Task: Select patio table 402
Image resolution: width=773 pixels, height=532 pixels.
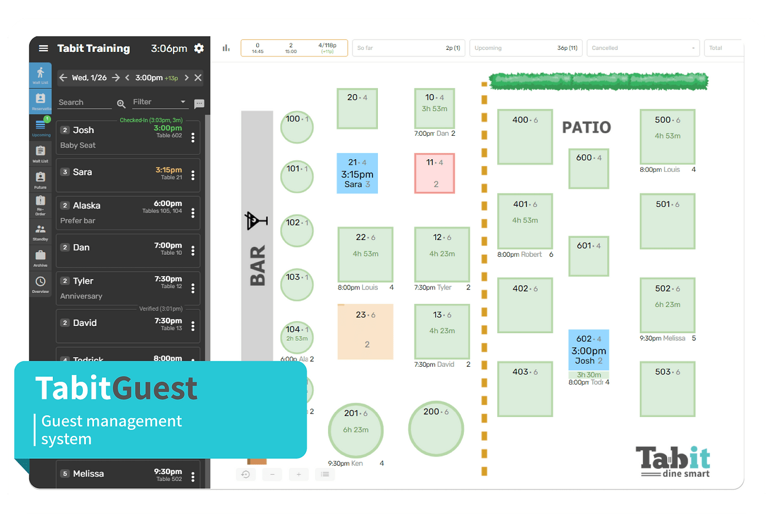Action: click(x=525, y=305)
